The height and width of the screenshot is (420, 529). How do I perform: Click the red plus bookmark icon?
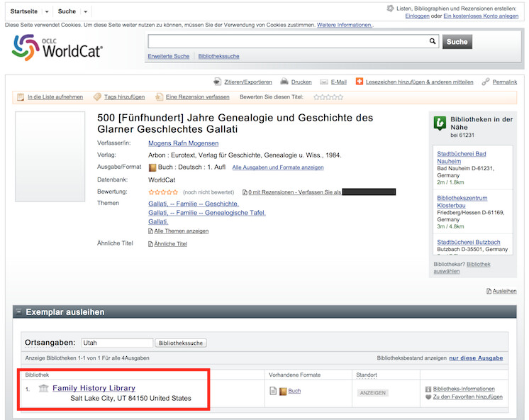[360, 82]
